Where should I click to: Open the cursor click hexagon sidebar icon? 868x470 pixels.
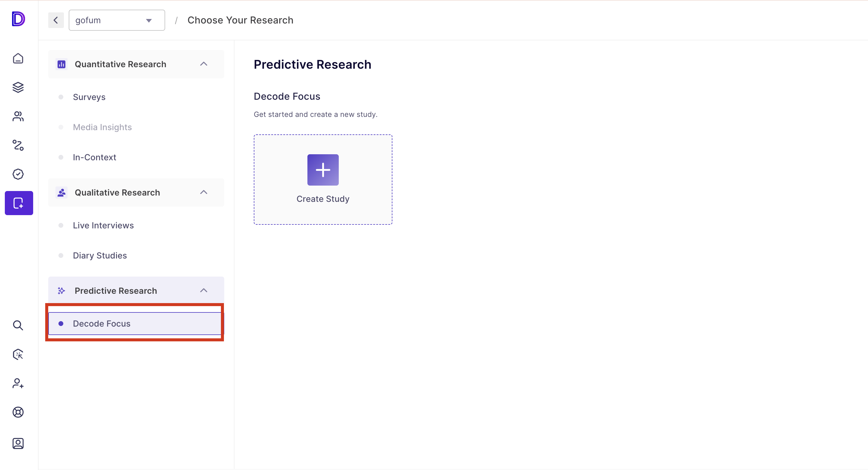pyautogui.click(x=18, y=354)
